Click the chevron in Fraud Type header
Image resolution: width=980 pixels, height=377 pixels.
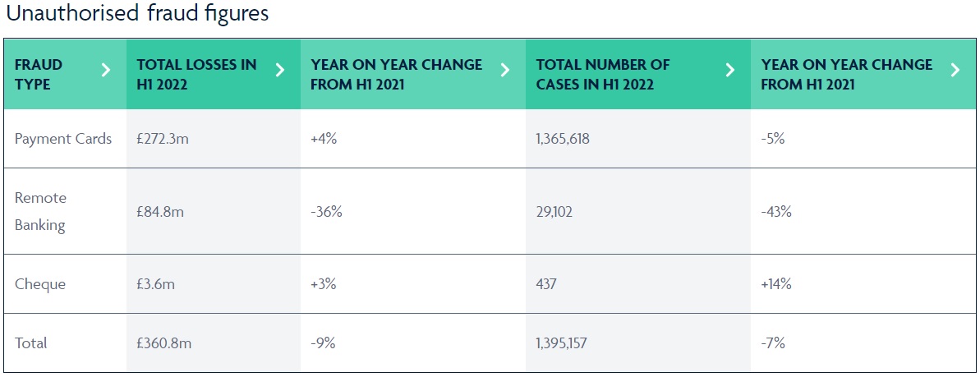(105, 71)
